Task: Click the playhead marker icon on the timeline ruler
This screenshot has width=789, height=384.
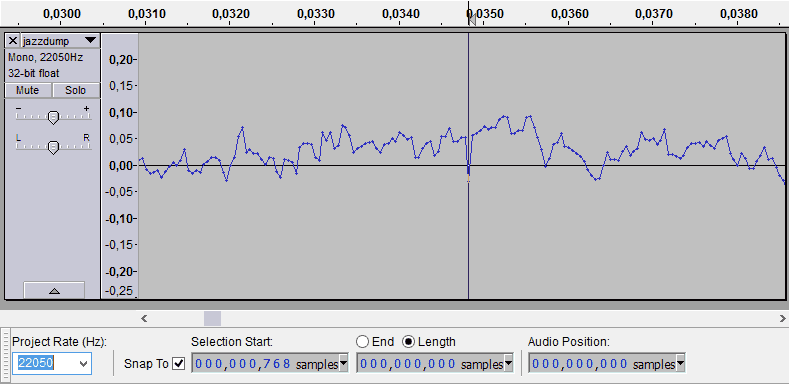Action: 471,19
